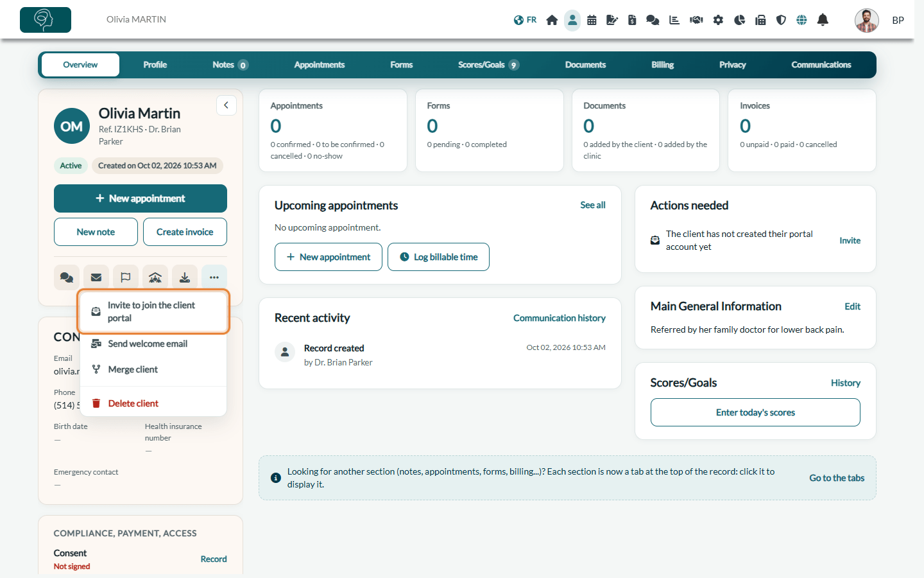The image size is (924, 578).
Task: Choose Merge client from the menu
Action: pos(153,369)
